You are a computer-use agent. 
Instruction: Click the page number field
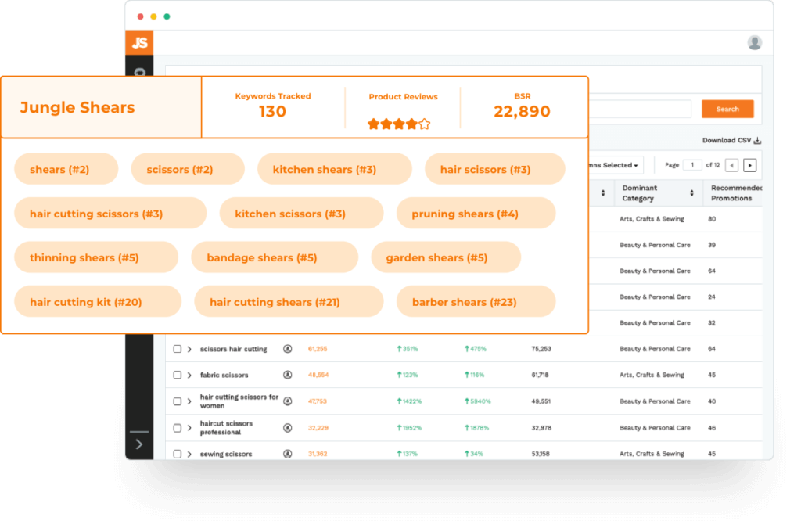pos(692,165)
